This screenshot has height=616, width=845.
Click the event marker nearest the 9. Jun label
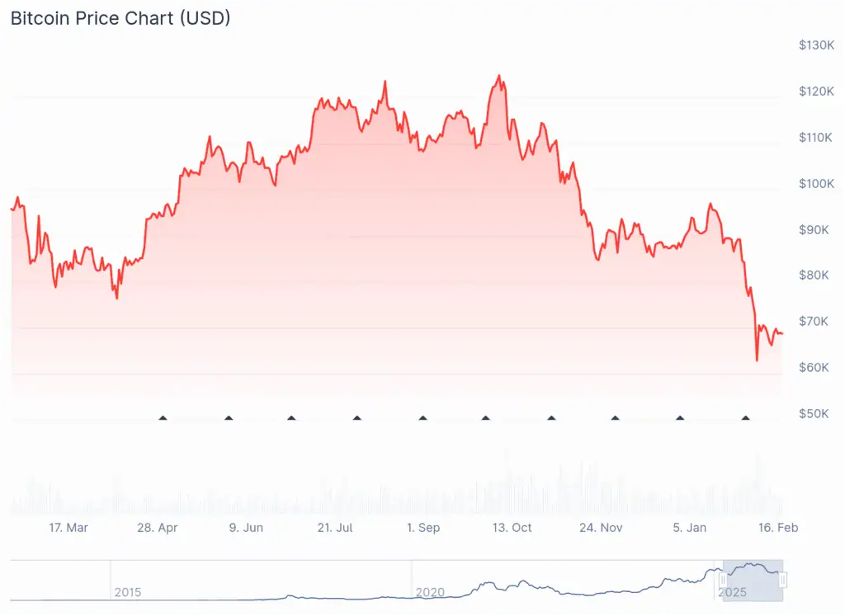229,418
